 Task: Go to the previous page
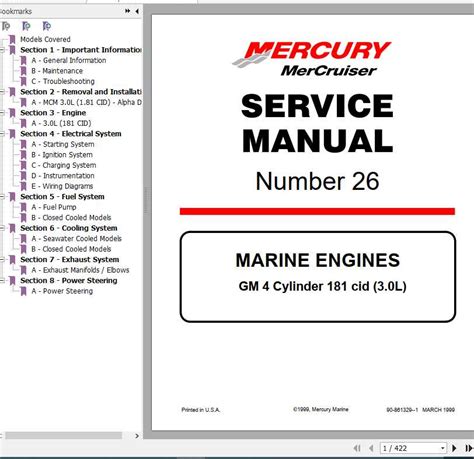[x=371, y=448]
